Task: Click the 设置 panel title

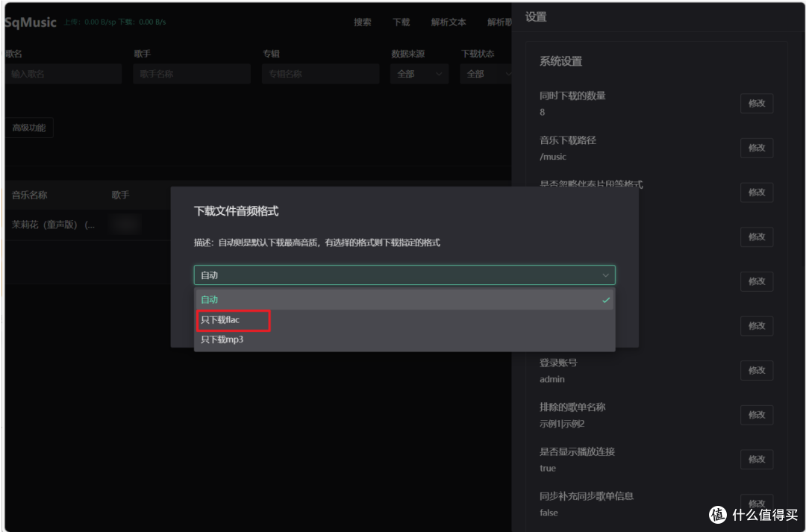Action: pos(536,17)
